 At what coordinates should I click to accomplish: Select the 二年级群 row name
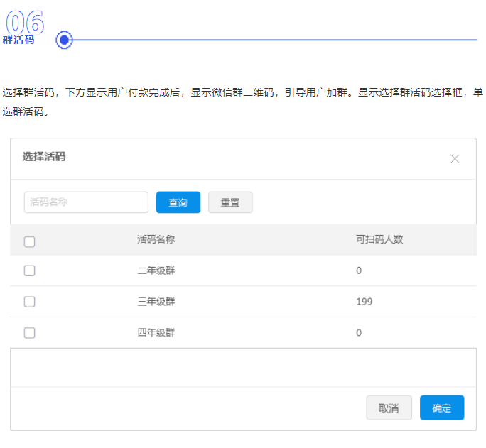click(156, 271)
